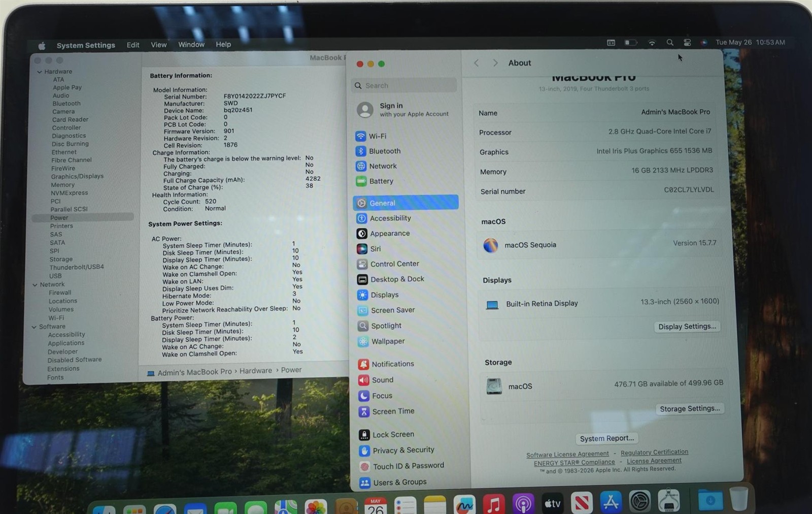Select Storage in System Information Hardware list
Screen dimensions: 812x514
click(x=61, y=259)
